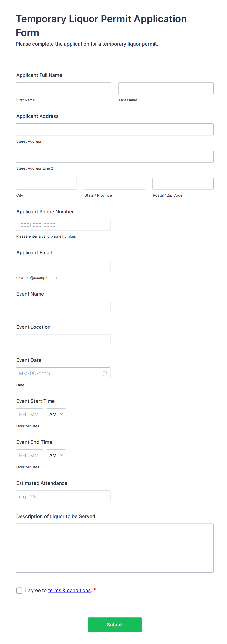This screenshot has width=227, height=644.
Task: Open the Event Start Time AM/PM dropdown
Action: click(x=56, y=414)
